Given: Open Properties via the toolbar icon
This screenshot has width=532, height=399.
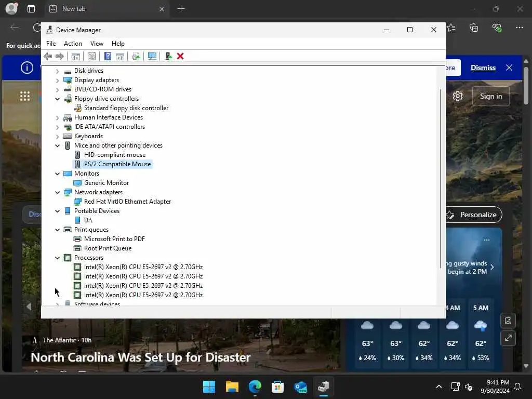Looking at the screenshot, I should click(91, 56).
